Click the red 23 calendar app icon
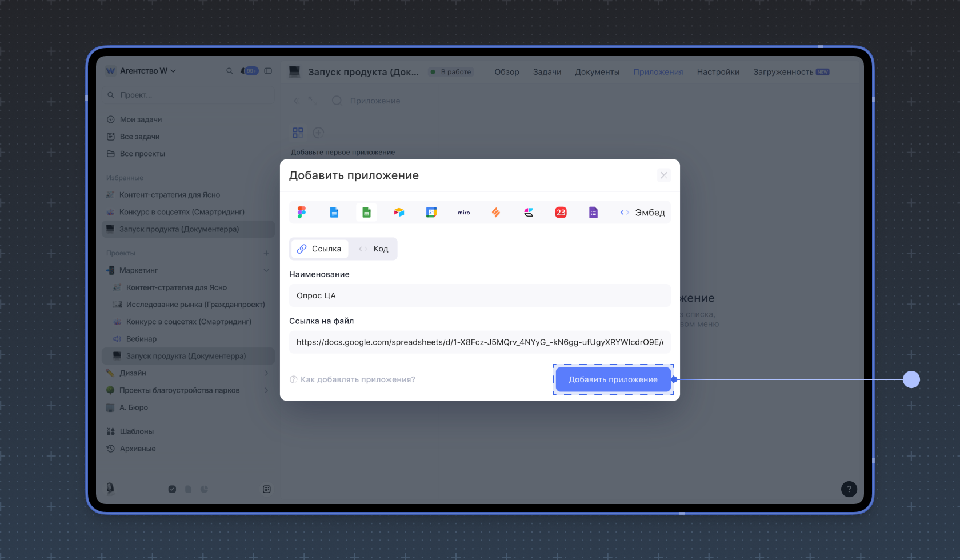The width and height of the screenshot is (960, 560). [x=561, y=213]
